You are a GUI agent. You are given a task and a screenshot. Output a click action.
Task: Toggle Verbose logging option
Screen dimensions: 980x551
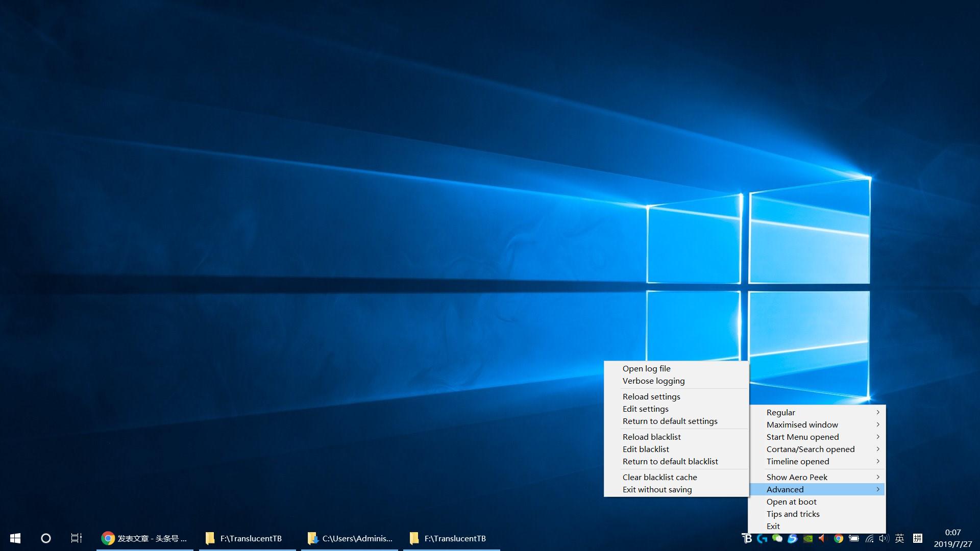[653, 381]
